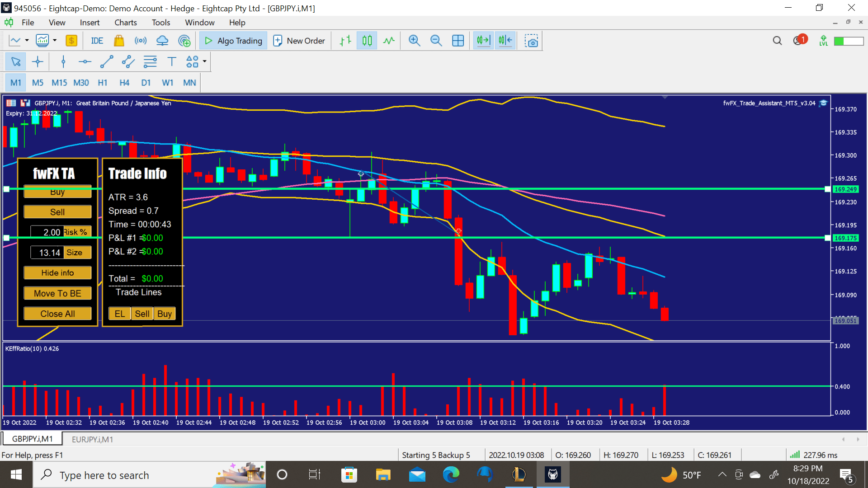
Task: Click the zoom in magnifier icon
Action: point(414,41)
